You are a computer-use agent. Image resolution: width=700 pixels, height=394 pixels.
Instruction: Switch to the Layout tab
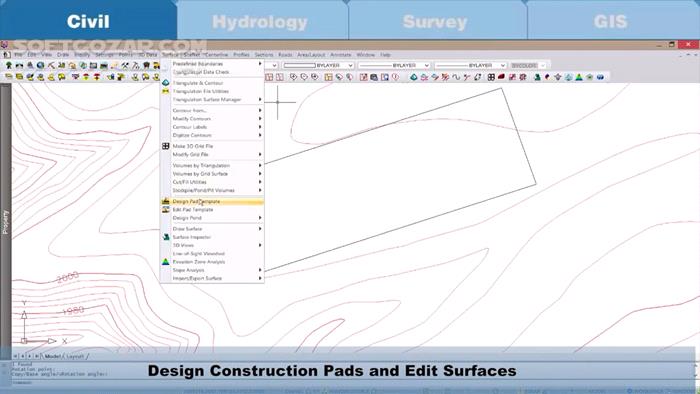tap(75, 356)
